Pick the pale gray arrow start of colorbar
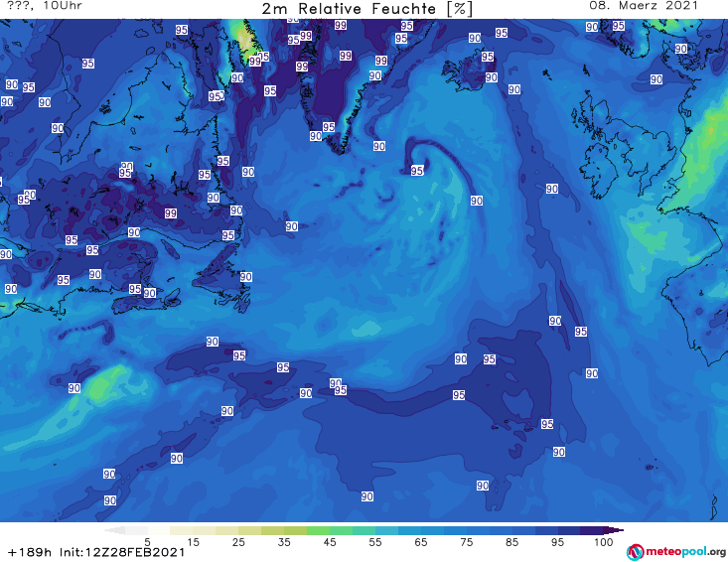Screen dimensions: 728x562 pos(114,530)
